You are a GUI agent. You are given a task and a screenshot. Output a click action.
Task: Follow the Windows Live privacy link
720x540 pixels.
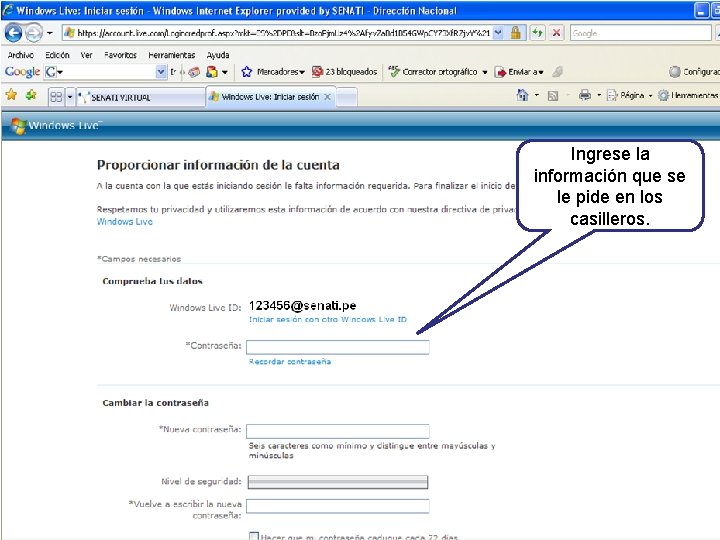coord(124,221)
